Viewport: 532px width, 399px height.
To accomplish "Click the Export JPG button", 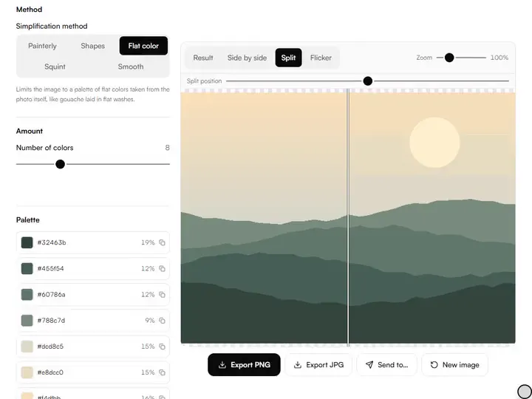I will pos(318,365).
